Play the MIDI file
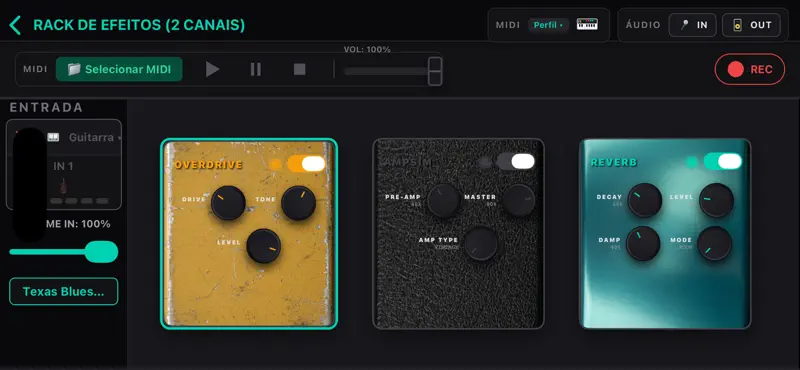 click(212, 69)
